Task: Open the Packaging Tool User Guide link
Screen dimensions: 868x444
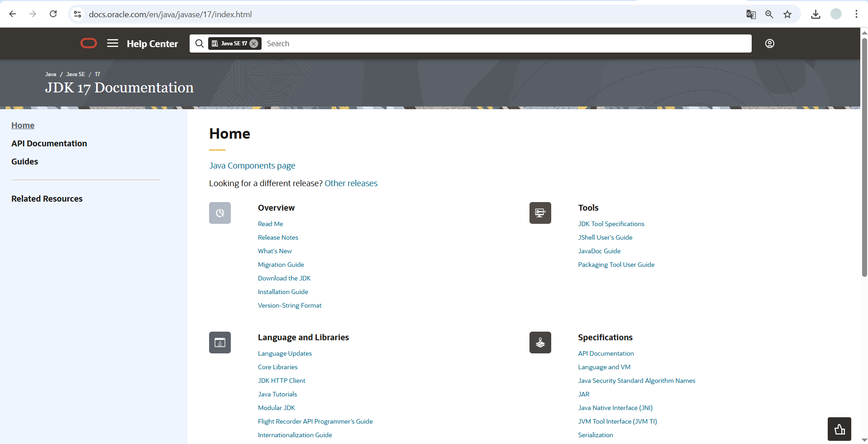Action: 616,265
